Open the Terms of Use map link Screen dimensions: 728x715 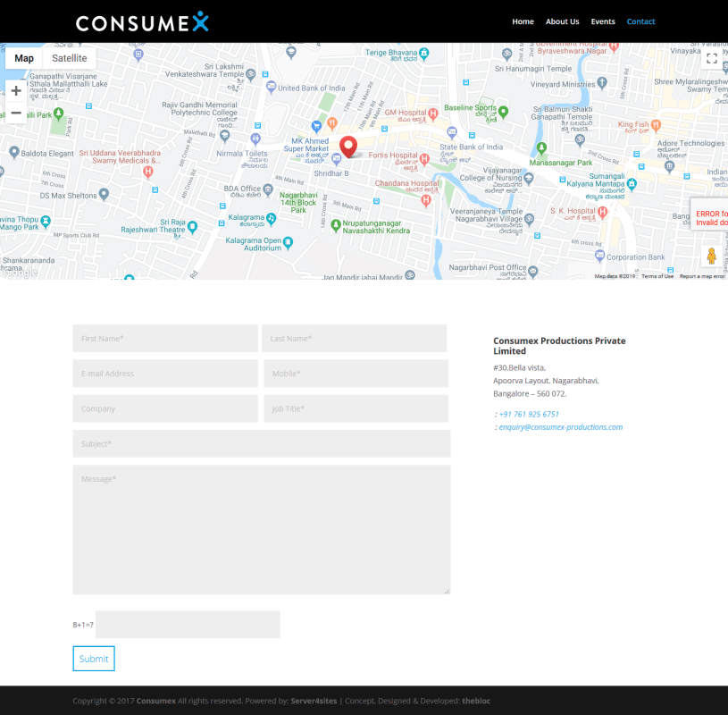click(x=657, y=276)
